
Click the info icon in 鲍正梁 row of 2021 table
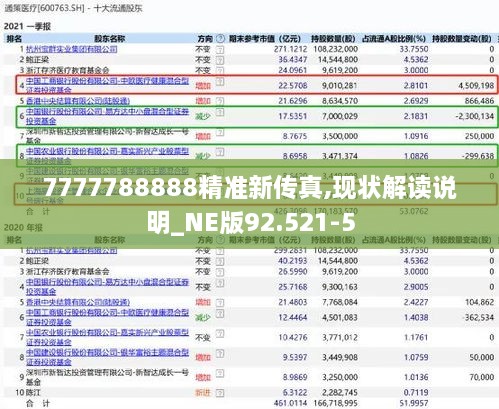[x=220, y=60]
